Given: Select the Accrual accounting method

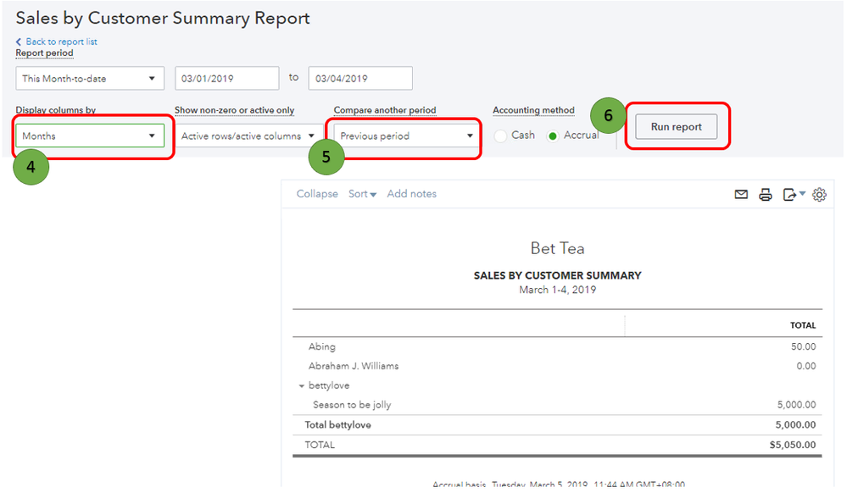Looking at the screenshot, I should (x=553, y=136).
